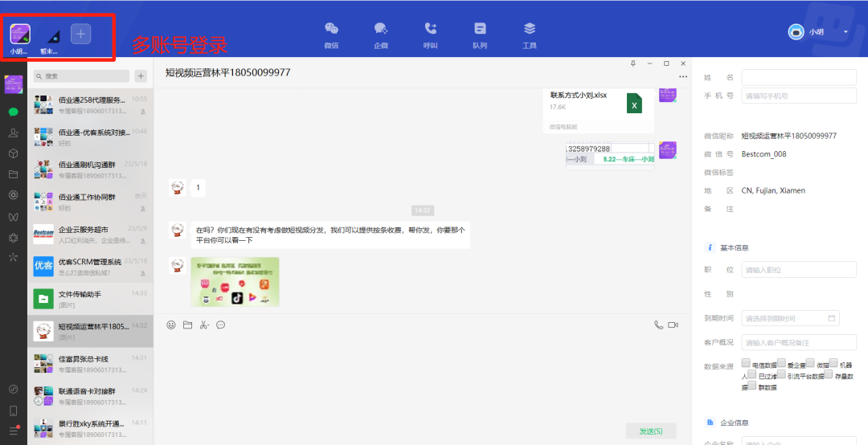Click the send-file folder icon

tap(187, 325)
